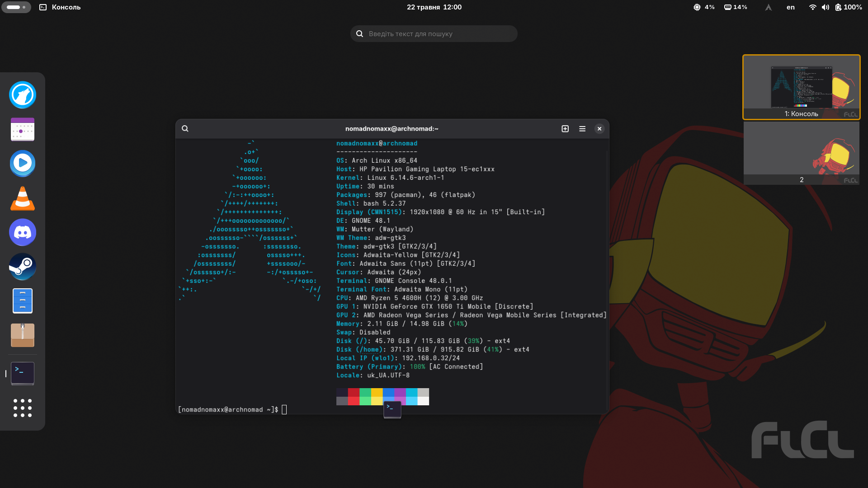Open the GNOME Calendar app
This screenshot has height=488, width=868.
tap(23, 129)
